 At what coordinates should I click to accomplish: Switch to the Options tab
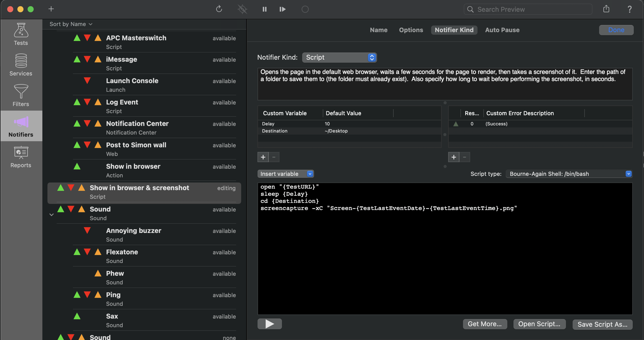[x=411, y=30]
